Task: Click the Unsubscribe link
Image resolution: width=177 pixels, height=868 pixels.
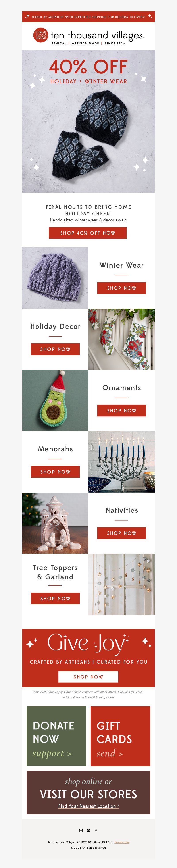Action: coord(122,842)
